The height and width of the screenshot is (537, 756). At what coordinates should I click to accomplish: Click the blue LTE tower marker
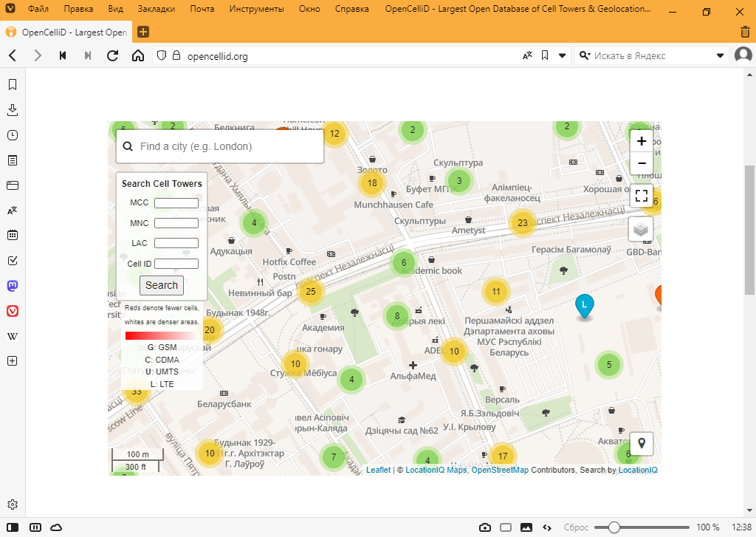(584, 305)
